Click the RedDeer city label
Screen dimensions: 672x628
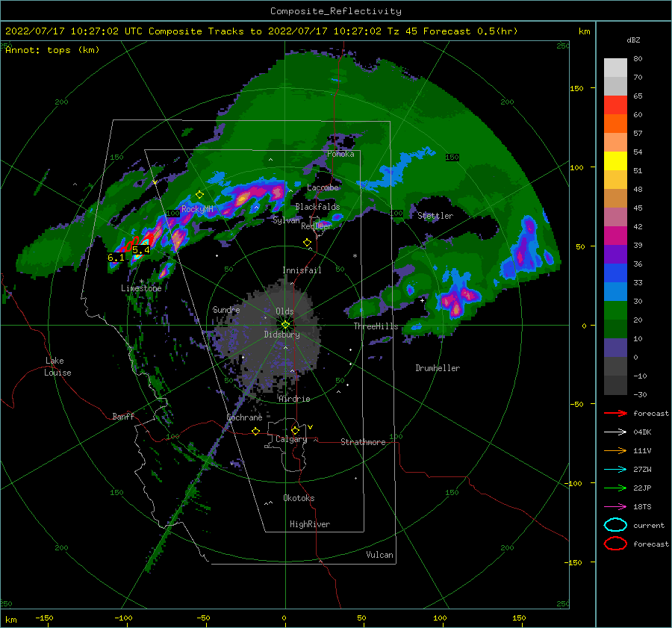tap(317, 226)
